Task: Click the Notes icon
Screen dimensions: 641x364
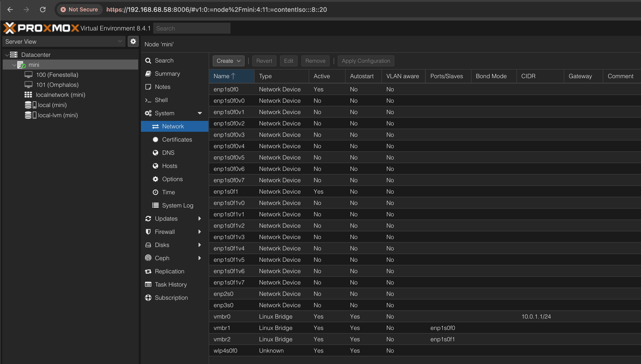Action: point(148,87)
